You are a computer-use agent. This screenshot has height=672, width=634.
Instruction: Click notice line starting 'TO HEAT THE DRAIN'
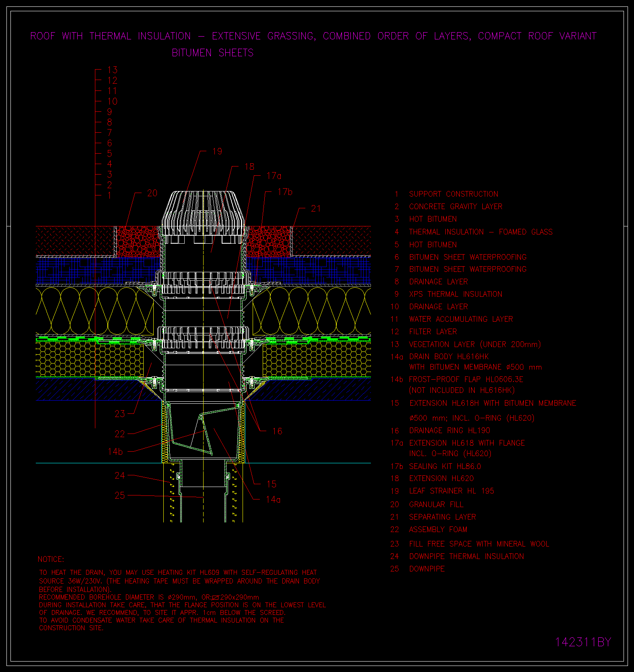click(178, 572)
